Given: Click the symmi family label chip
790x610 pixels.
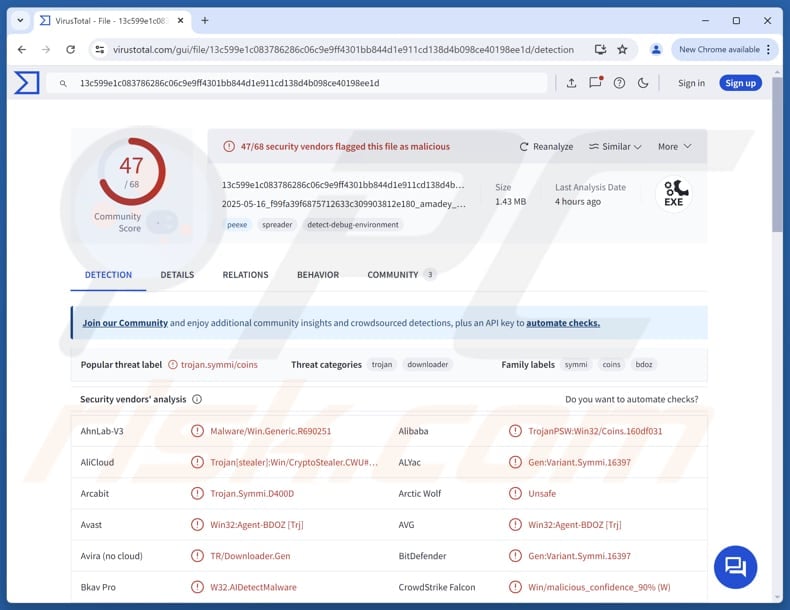Looking at the screenshot, I should tap(576, 364).
